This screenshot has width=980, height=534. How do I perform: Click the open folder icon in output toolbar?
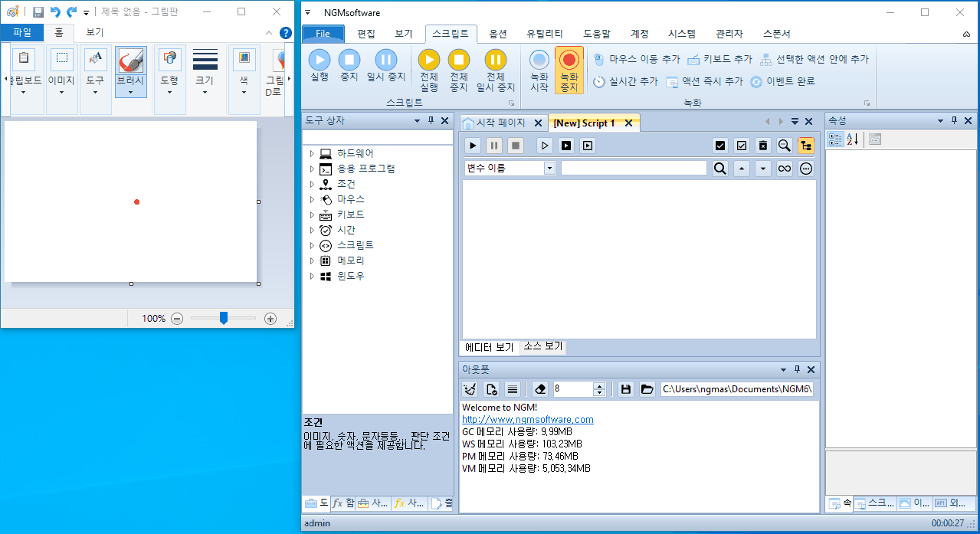(x=647, y=389)
